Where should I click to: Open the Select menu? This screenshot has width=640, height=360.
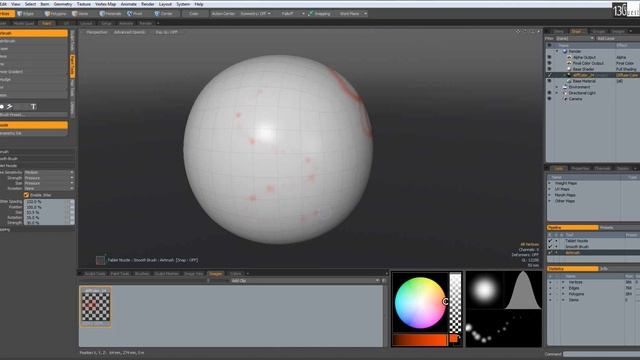pyautogui.click(x=31, y=4)
